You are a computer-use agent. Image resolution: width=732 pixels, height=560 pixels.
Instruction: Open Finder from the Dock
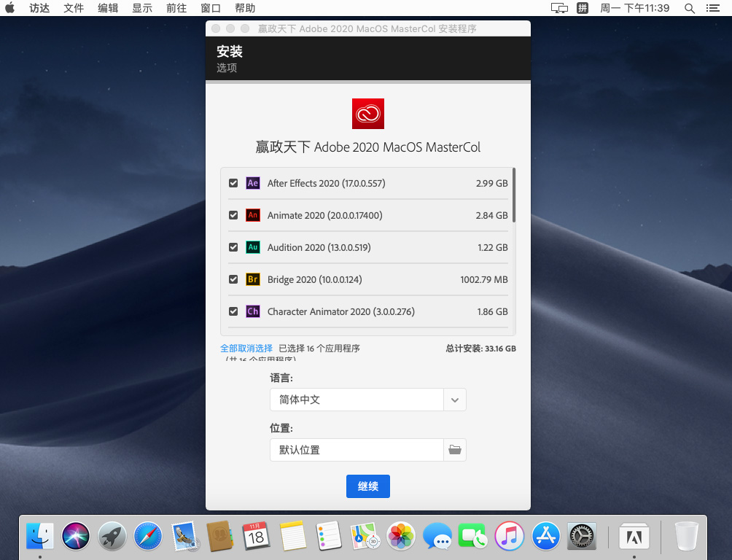click(40, 536)
